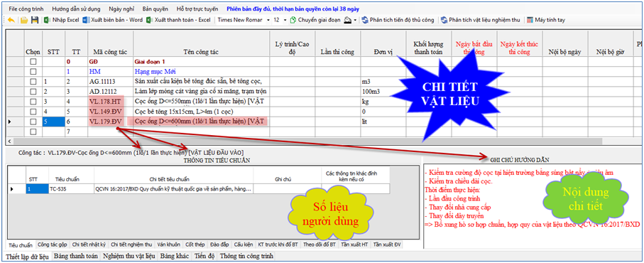The height and width of the screenshot is (263, 644).
Task: Save using the floppy disk icon
Action: coord(35,20)
